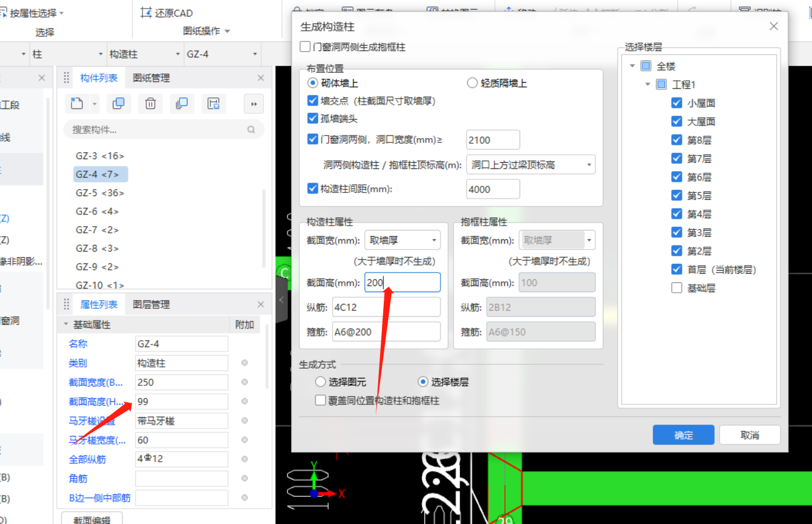
Task: Select GZ-8 <3> in component list
Action: point(97,248)
